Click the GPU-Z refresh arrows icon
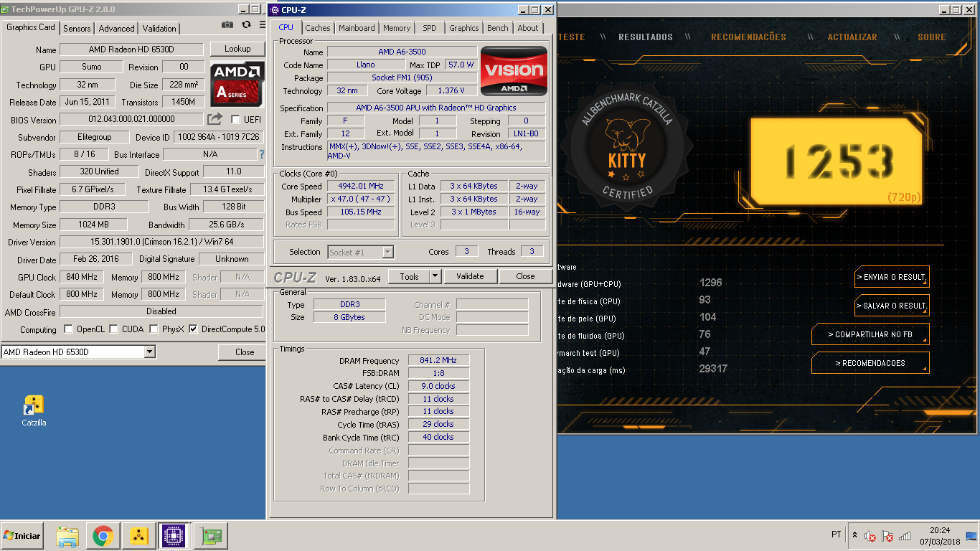 point(246,24)
